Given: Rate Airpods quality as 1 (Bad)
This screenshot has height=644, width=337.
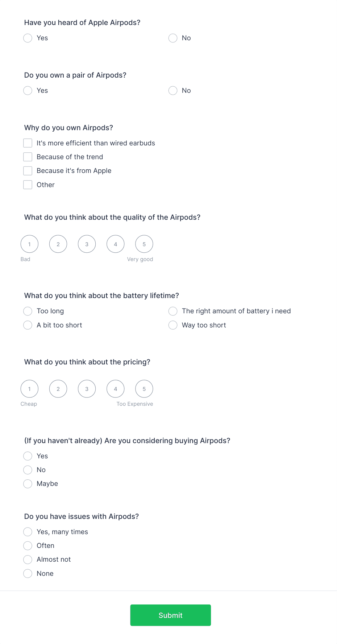Looking at the screenshot, I should 29,244.
